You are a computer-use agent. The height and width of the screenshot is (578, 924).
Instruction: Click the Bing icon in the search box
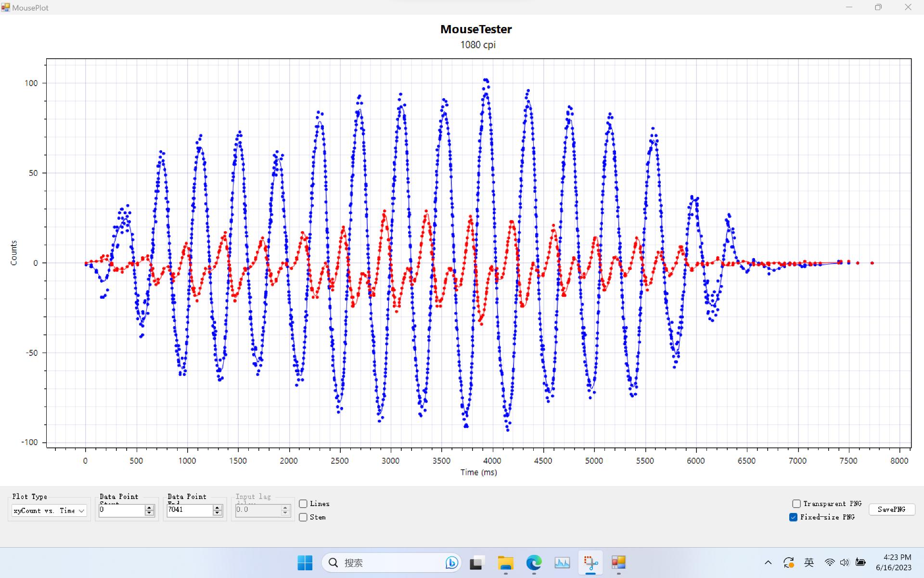click(x=451, y=563)
